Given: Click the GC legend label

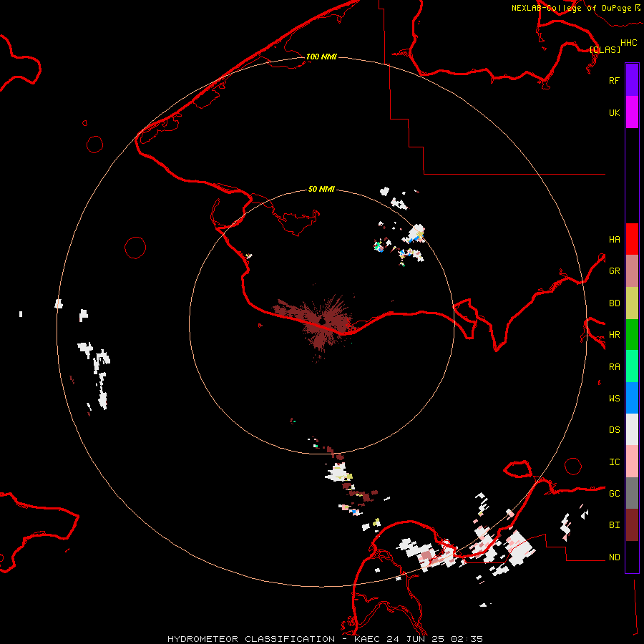Looking at the screenshot, I should pyautogui.click(x=614, y=494).
